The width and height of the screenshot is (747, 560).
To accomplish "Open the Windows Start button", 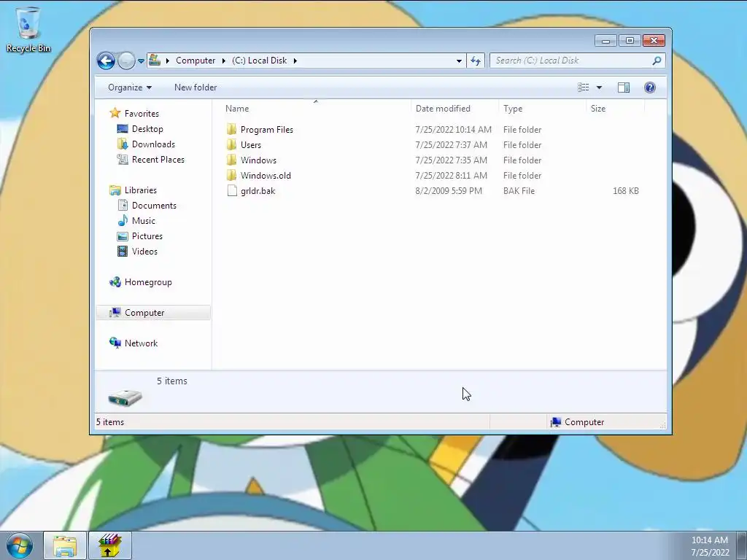I will tap(20, 545).
